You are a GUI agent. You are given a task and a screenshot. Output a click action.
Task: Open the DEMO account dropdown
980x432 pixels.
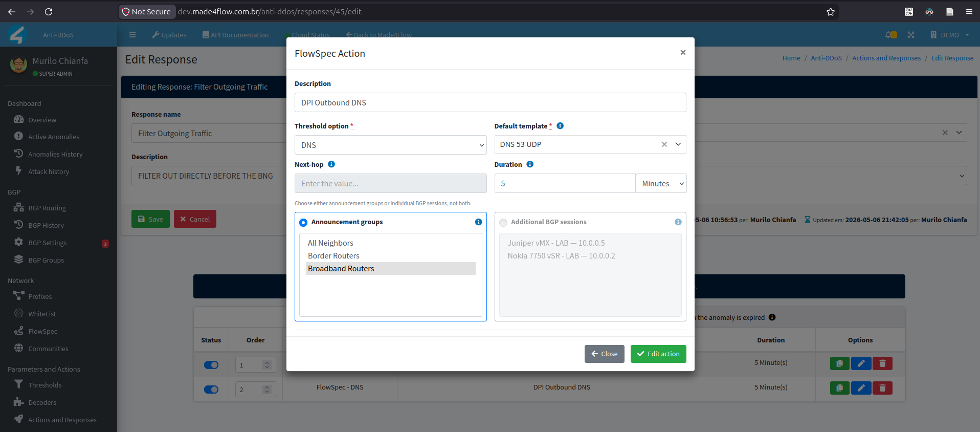pos(950,35)
